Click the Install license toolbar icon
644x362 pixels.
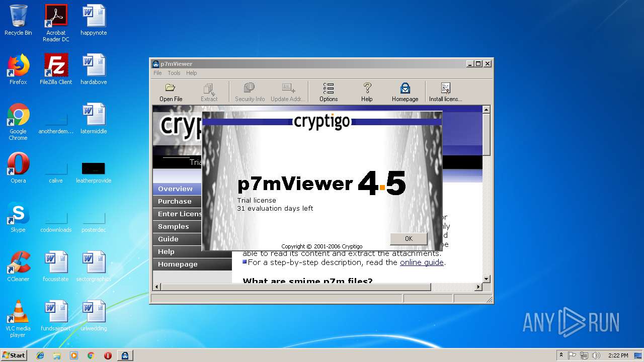tap(445, 93)
